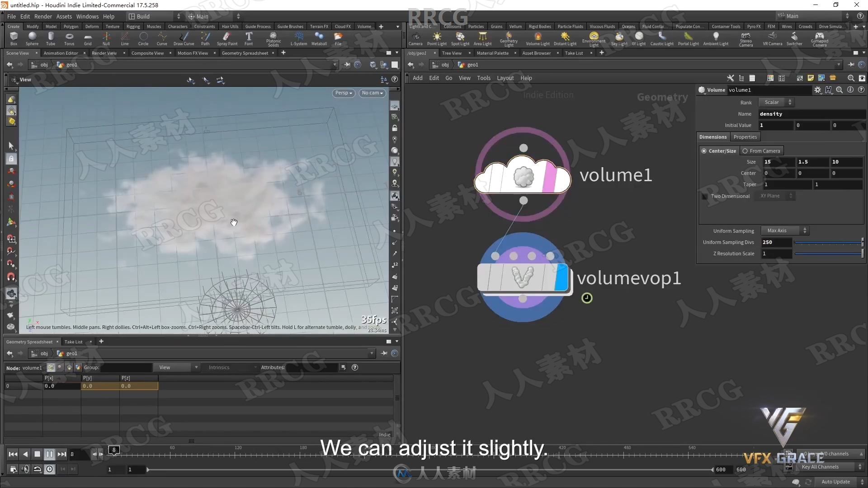
Task: Open the Intrinsics dropdown
Action: pyautogui.click(x=231, y=368)
